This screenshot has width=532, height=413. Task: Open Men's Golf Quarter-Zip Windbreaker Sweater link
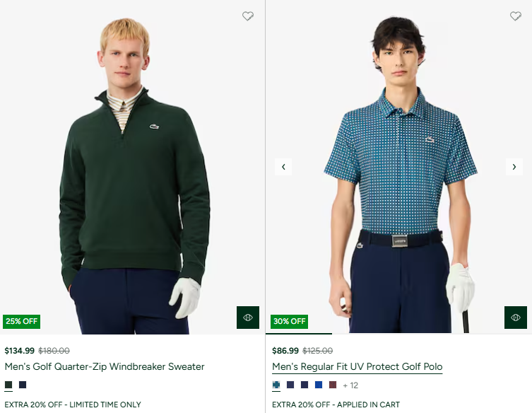point(105,366)
